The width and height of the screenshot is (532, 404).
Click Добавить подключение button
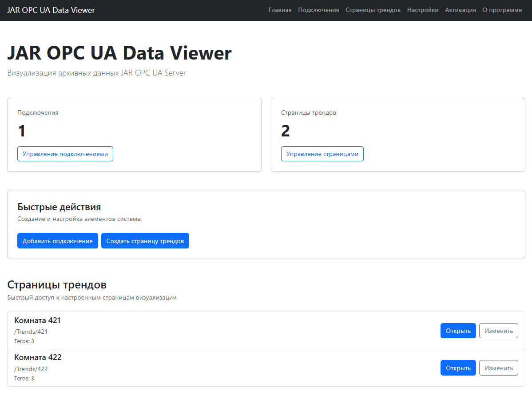58,241
